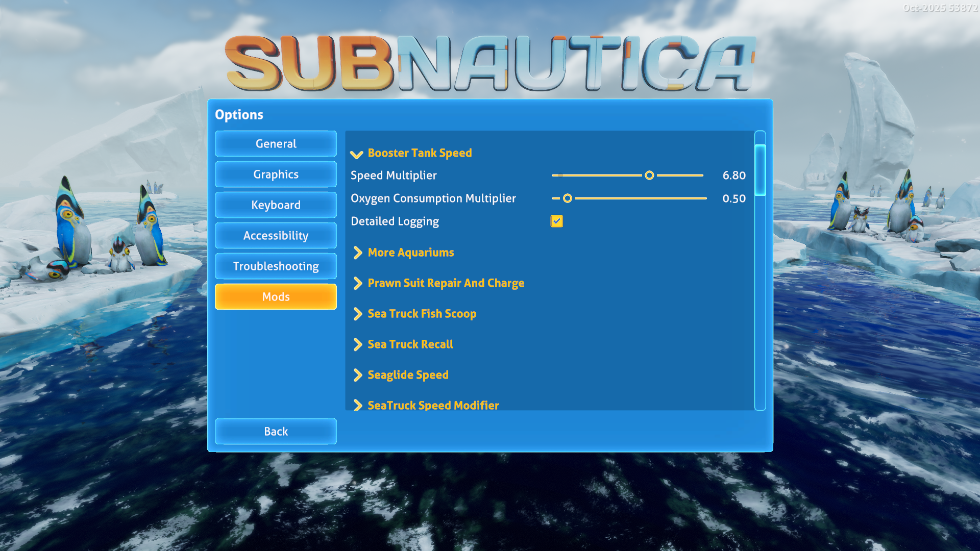
Task: Expand the Sea Truck Recall chevron
Action: (x=358, y=344)
